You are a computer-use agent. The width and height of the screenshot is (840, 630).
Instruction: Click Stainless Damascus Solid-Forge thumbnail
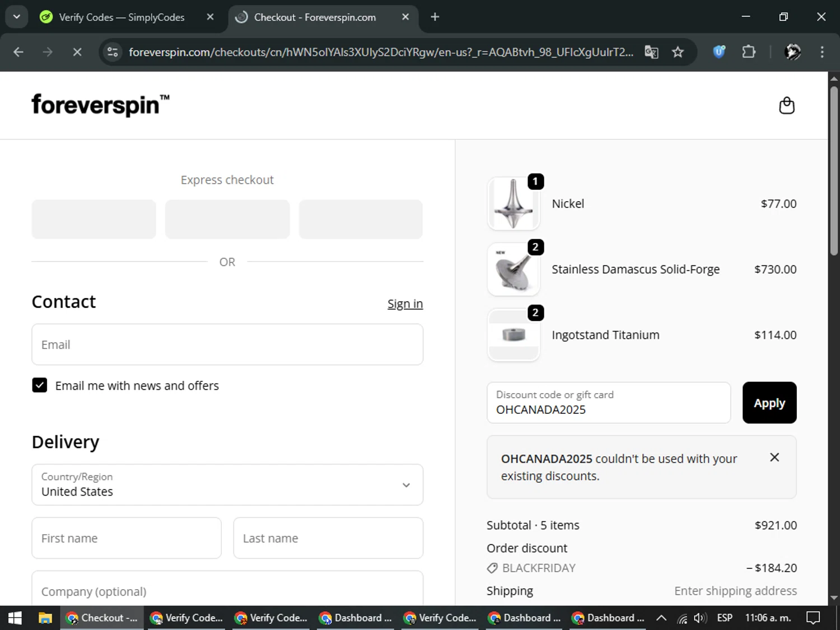coord(514,269)
